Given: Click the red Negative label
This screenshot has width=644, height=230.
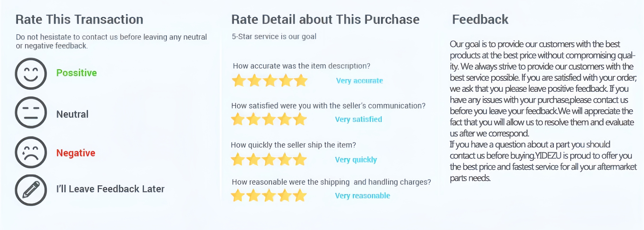Looking at the screenshot, I should pos(76,153).
